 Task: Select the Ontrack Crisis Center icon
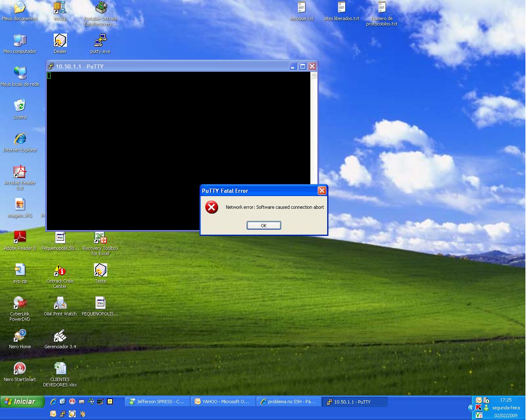click(60, 276)
